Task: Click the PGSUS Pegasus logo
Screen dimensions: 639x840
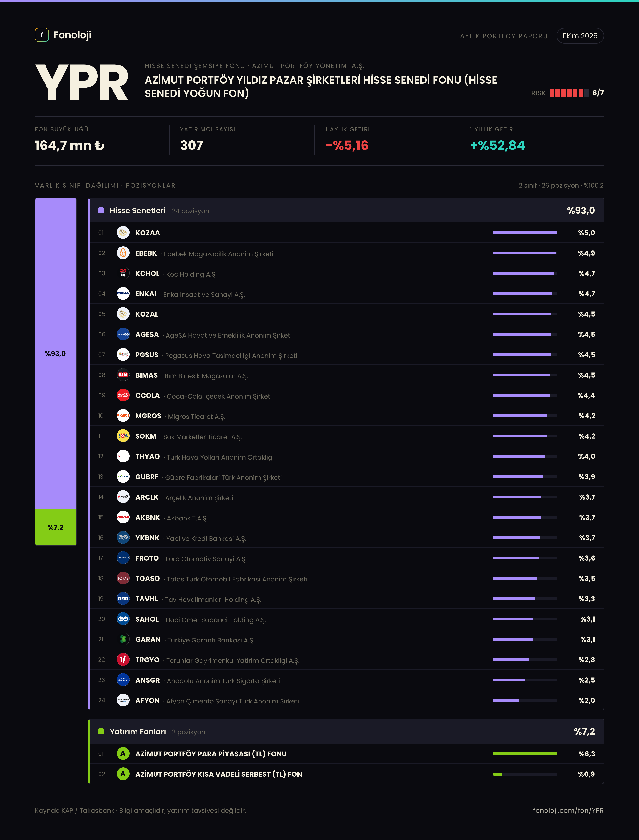Action: click(123, 355)
